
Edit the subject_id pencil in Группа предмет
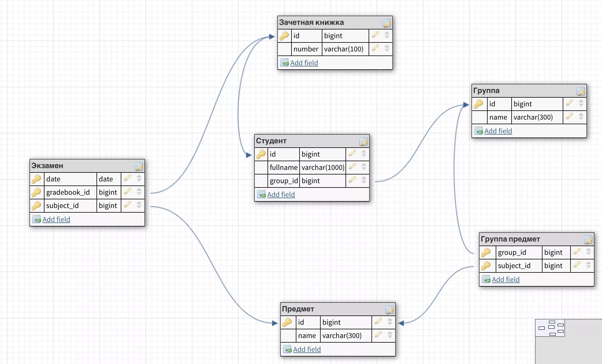[x=577, y=264]
